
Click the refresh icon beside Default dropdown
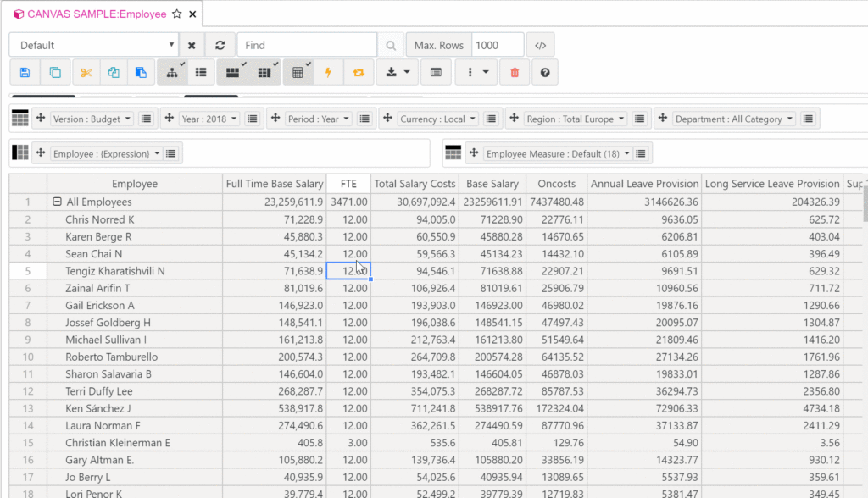tap(220, 45)
